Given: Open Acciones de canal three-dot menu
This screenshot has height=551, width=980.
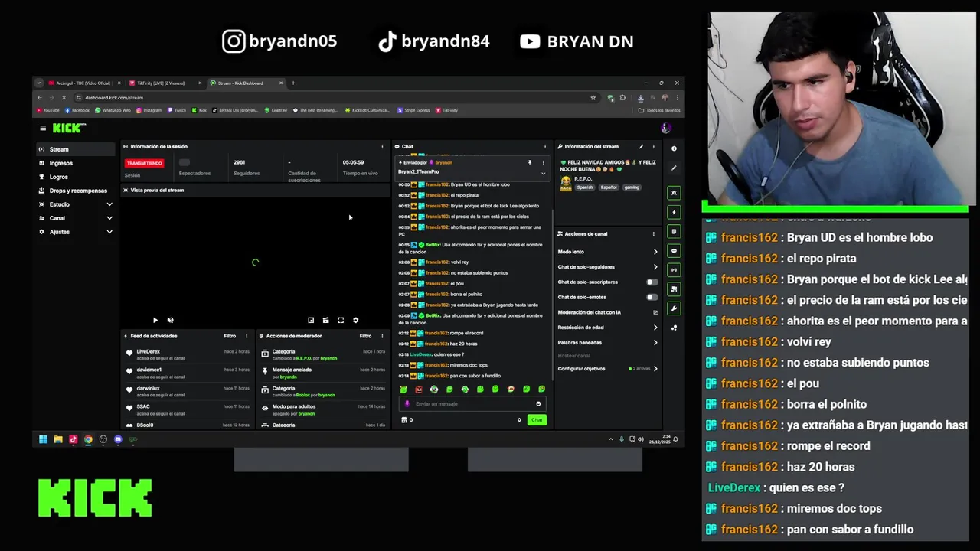Looking at the screenshot, I should (x=653, y=233).
